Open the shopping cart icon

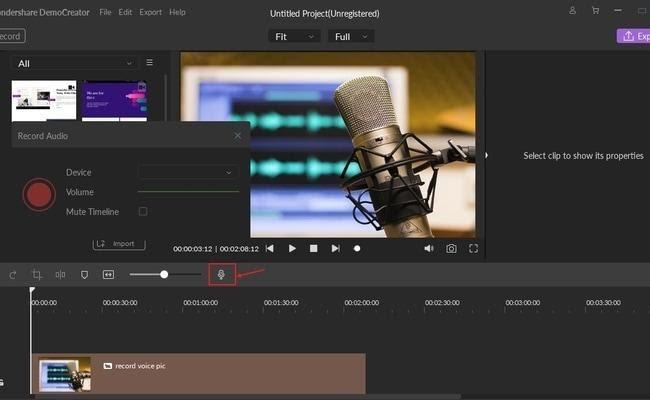click(596, 12)
